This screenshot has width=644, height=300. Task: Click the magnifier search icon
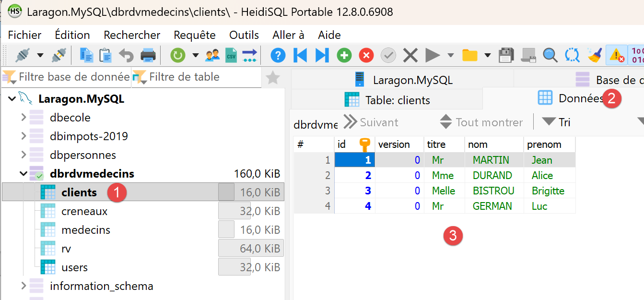[550, 55]
